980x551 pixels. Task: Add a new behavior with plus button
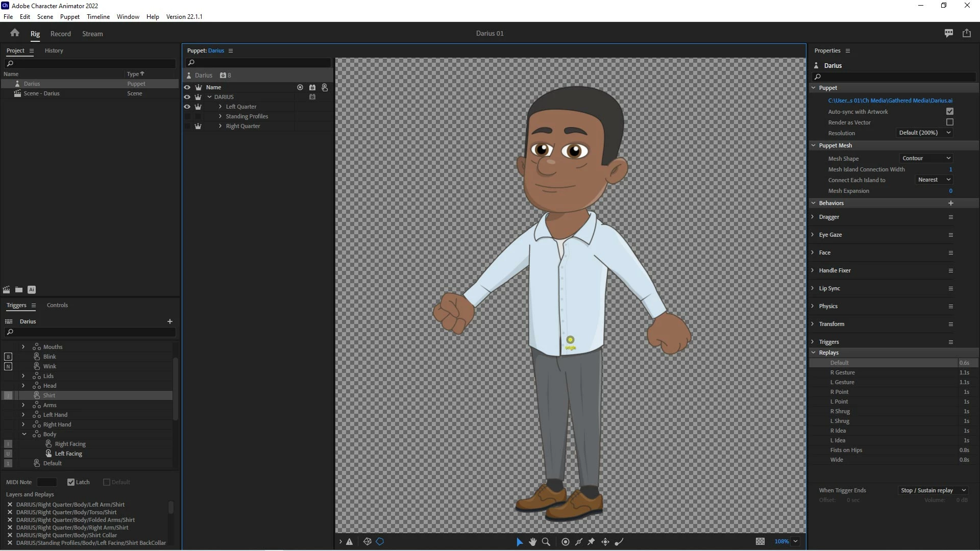950,203
